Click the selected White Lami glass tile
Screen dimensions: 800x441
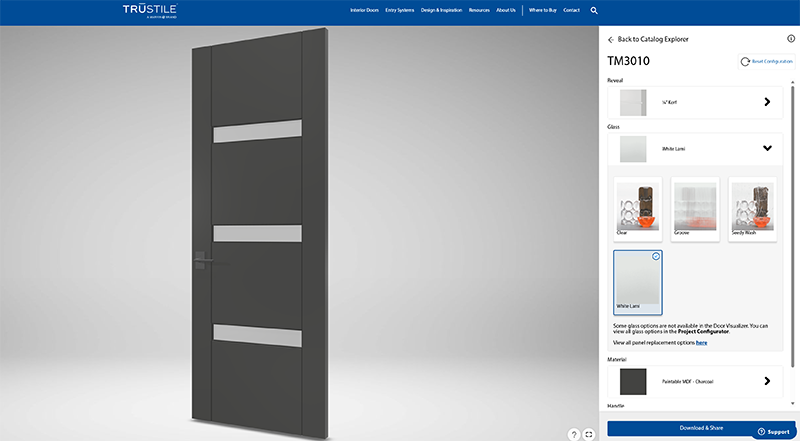pyautogui.click(x=637, y=281)
